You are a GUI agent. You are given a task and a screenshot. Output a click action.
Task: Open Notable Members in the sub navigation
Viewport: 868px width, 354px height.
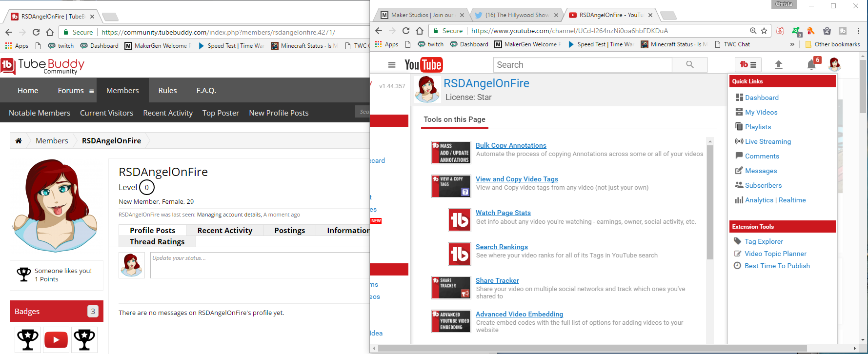[40, 113]
